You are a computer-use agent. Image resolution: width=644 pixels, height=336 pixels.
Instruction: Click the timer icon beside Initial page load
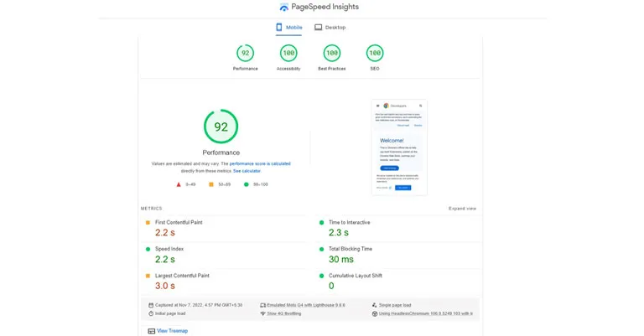pyautogui.click(x=151, y=313)
